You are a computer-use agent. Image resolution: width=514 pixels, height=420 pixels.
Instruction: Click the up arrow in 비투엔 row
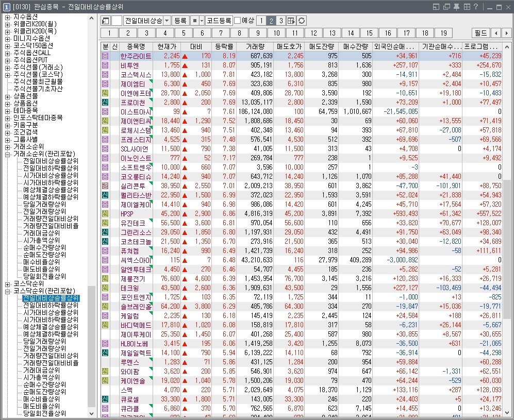[x=185, y=65]
